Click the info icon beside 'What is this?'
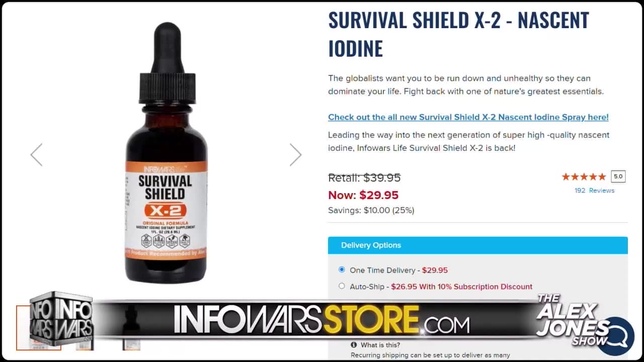Viewport: 644px width, 362px height. [354, 345]
